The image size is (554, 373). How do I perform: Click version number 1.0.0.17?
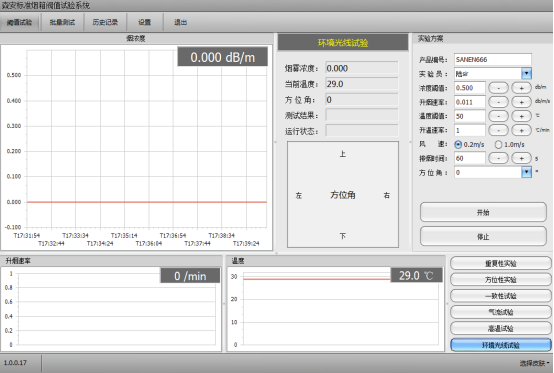[15, 363]
